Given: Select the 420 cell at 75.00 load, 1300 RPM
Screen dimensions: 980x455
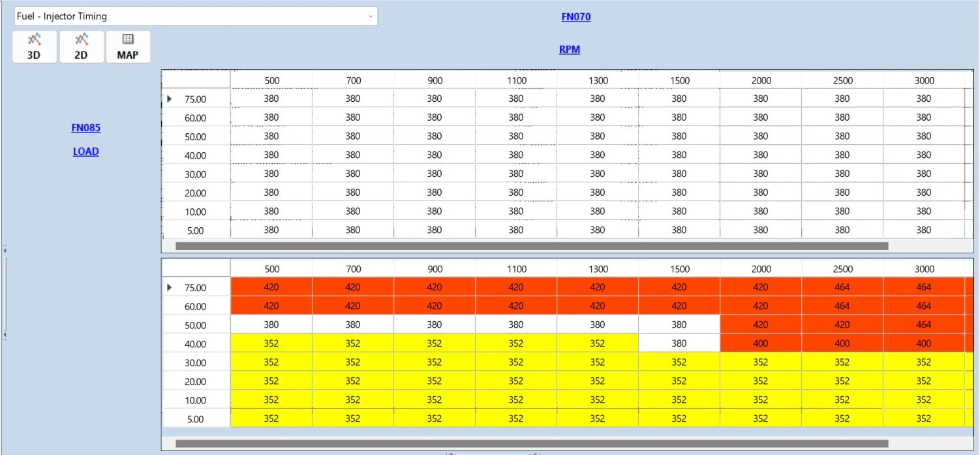Looking at the screenshot, I should click(598, 287).
